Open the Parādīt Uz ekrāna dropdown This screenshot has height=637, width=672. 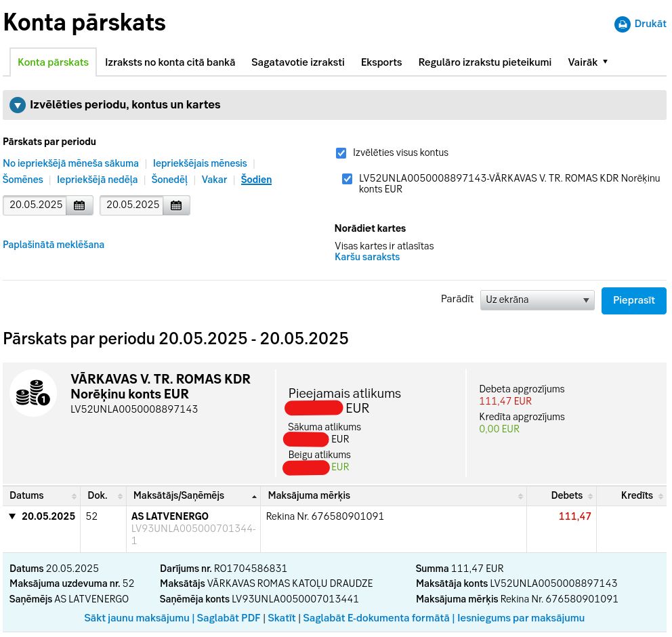[537, 300]
